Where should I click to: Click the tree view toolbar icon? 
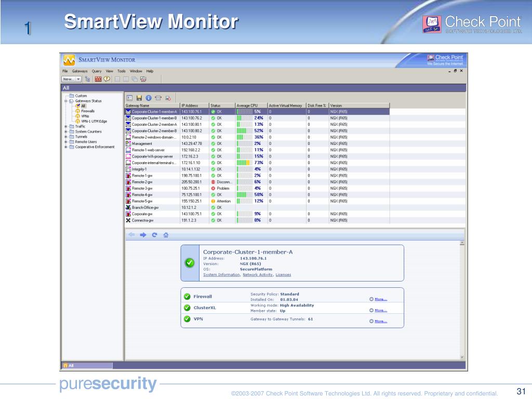click(x=87, y=79)
